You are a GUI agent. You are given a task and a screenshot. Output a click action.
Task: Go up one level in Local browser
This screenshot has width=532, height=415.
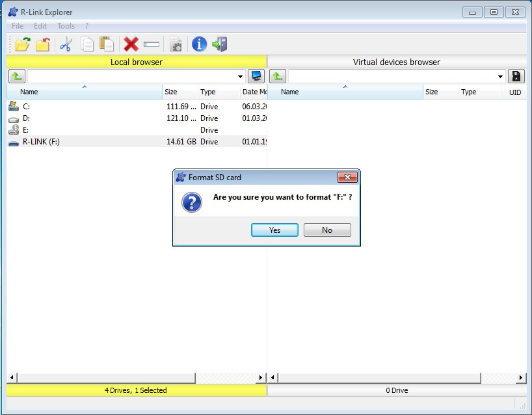17,76
